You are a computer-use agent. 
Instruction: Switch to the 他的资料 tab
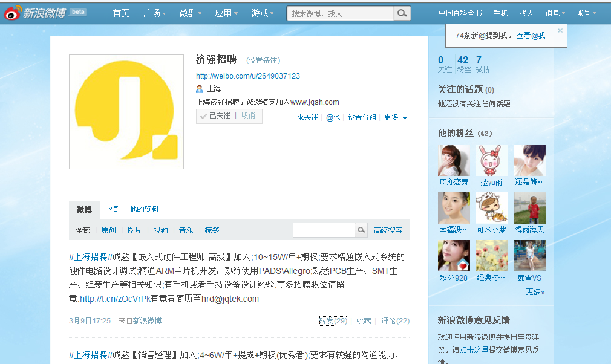[143, 209]
